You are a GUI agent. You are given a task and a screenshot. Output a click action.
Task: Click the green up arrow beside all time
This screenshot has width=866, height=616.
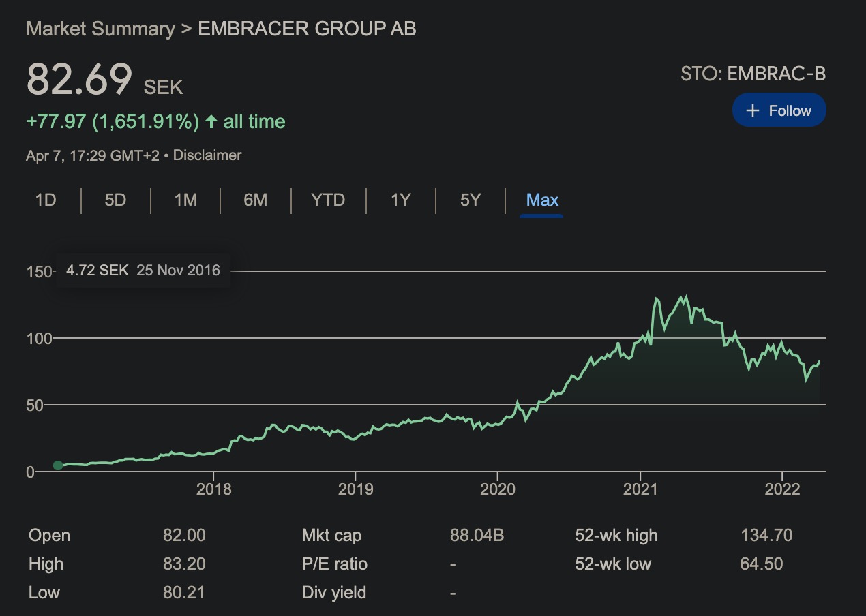211,122
